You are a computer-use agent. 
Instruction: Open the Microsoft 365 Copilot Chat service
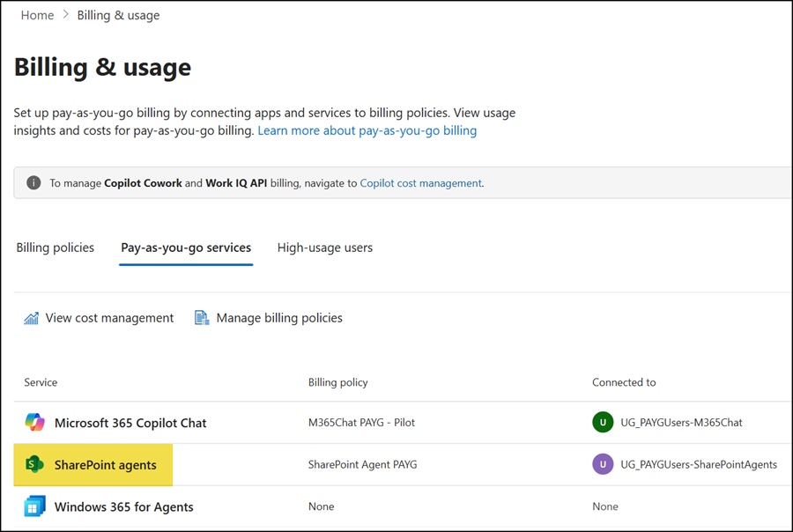pos(130,423)
